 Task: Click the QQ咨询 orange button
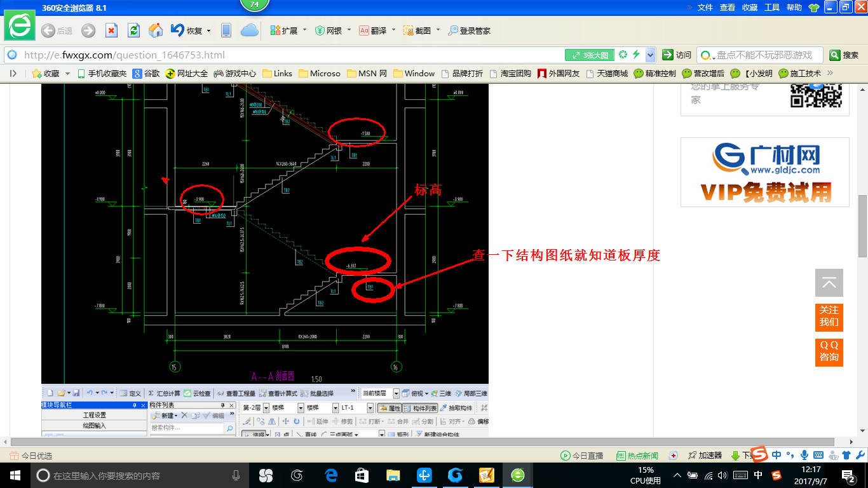click(x=829, y=351)
